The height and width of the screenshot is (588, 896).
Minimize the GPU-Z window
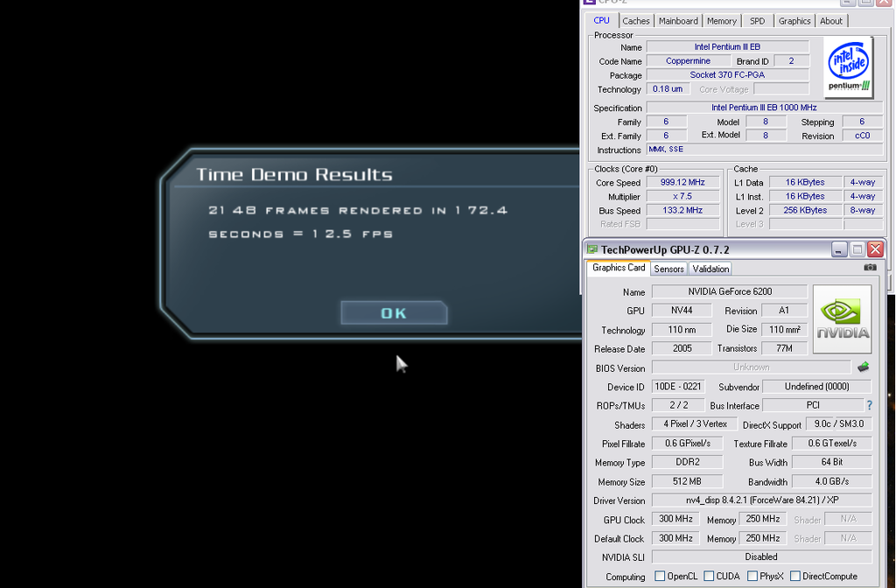tap(839, 249)
